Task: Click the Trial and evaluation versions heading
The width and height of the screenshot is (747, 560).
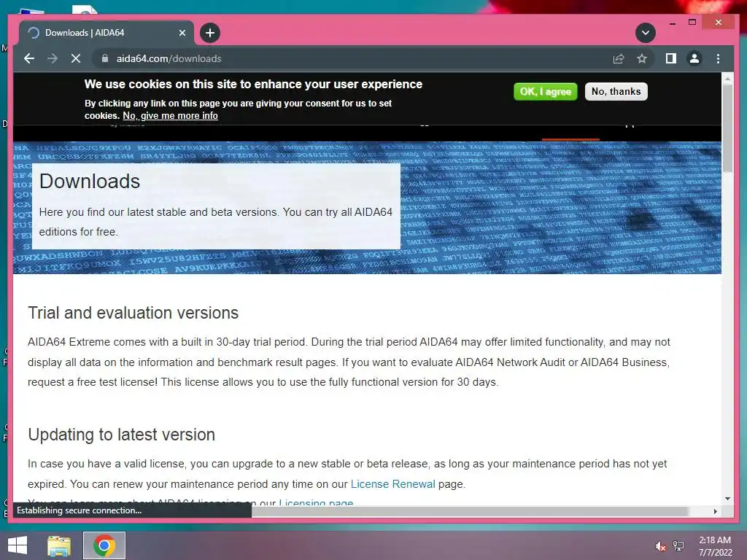Action: tap(133, 313)
